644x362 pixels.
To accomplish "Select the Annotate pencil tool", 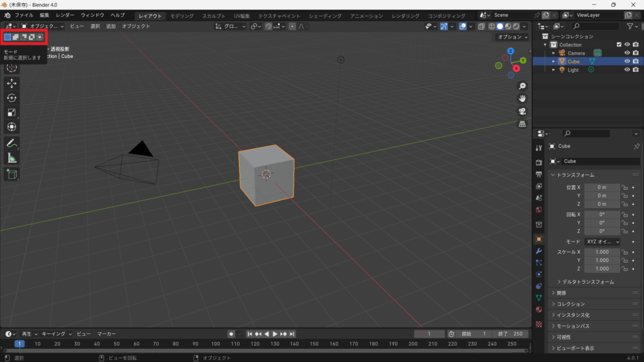I will pos(11,144).
